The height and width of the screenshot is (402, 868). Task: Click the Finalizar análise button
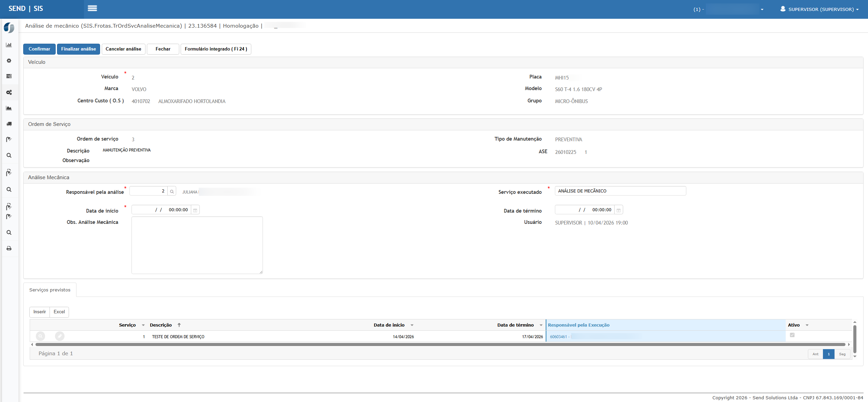[79, 49]
